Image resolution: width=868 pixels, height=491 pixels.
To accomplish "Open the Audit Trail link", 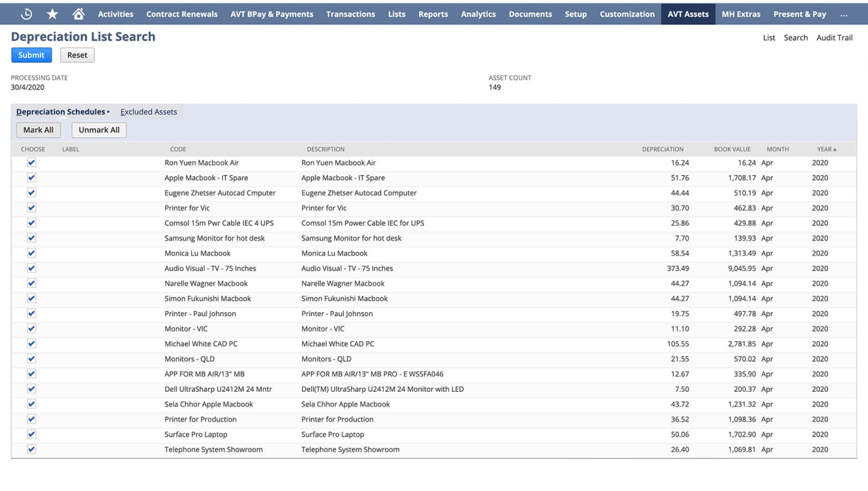I will pos(834,37).
